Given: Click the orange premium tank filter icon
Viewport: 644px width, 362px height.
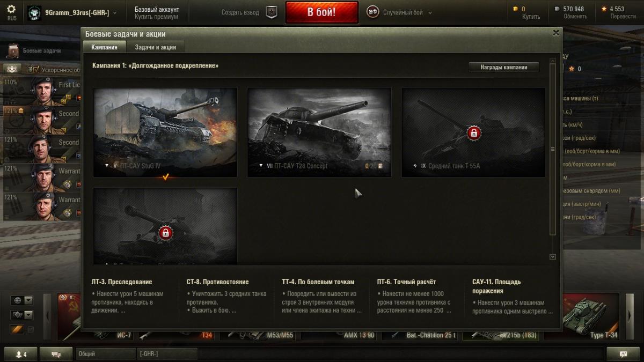Looking at the screenshot, I should tap(17, 329).
